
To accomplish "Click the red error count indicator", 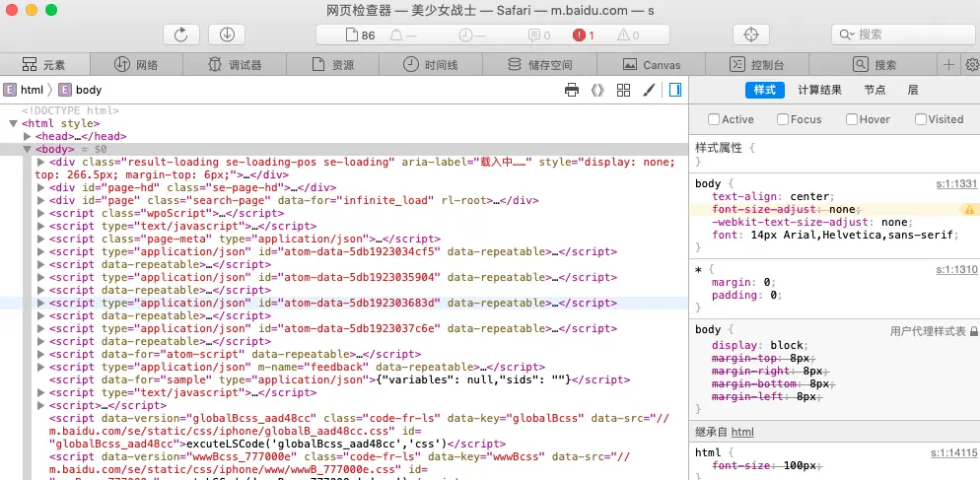I will (x=583, y=35).
